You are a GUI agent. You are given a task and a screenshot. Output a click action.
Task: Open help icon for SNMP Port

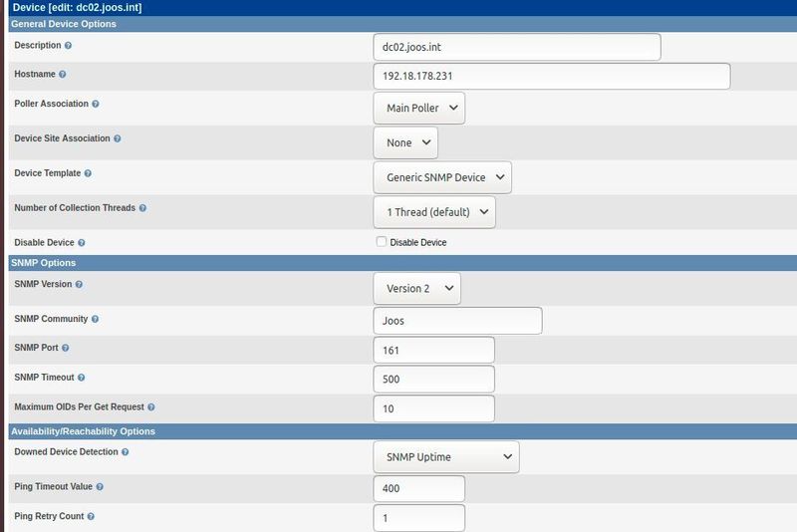click(66, 348)
